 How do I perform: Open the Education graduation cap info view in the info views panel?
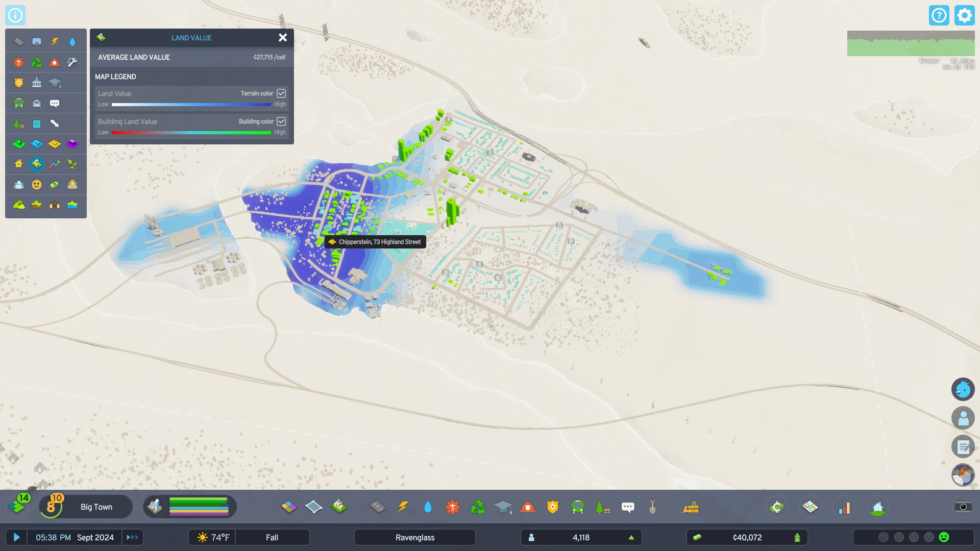55,83
